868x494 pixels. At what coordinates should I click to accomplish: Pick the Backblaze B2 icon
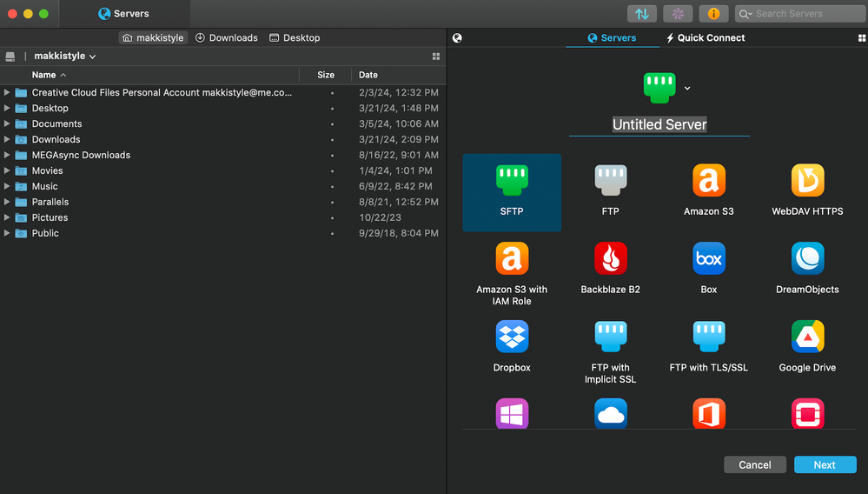point(610,259)
